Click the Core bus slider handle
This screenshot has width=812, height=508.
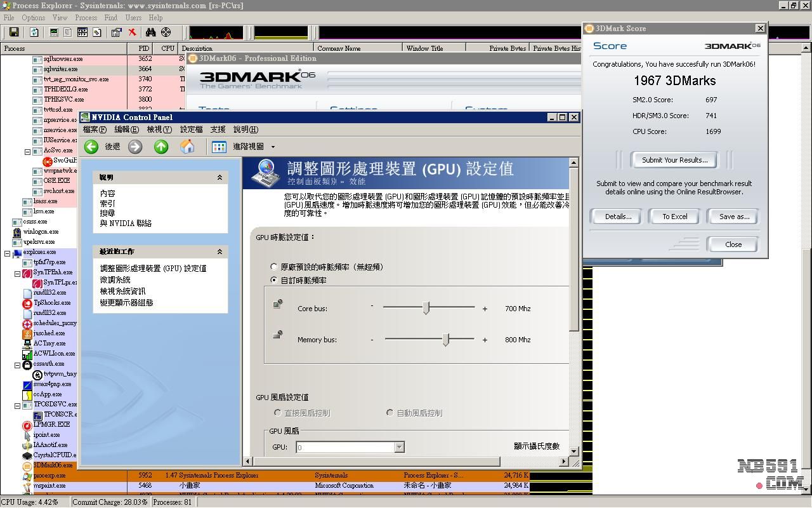[x=426, y=308]
